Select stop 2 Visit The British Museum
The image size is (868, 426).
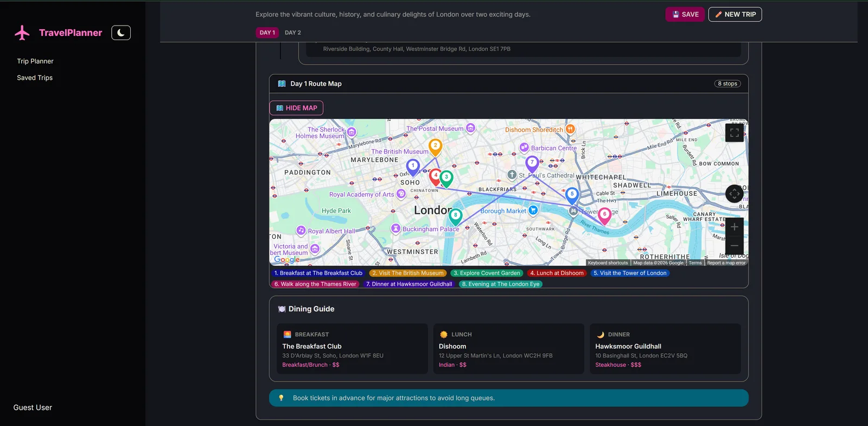408,274
